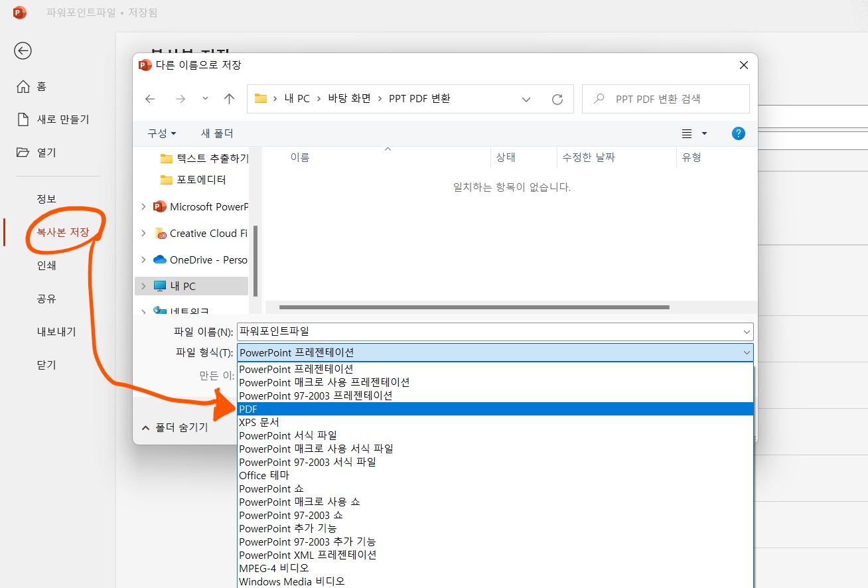Expand the Microsoft PowerPoint tree node
Image resolution: width=868 pixels, height=588 pixels.
coord(143,206)
